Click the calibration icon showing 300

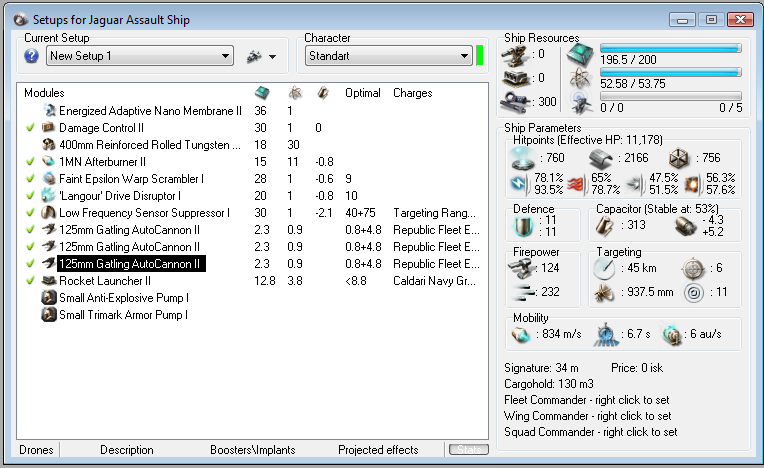[516, 101]
